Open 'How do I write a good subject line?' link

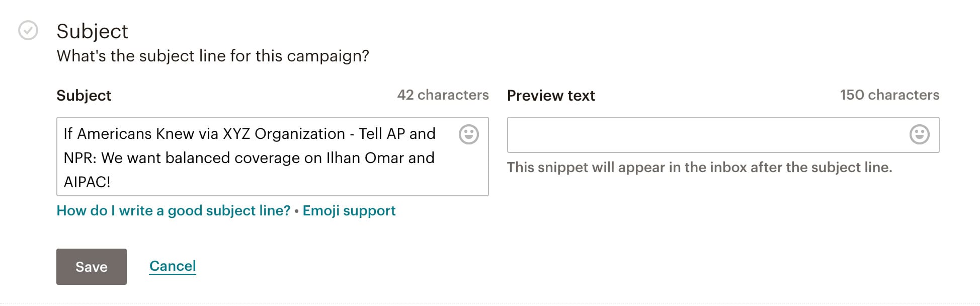point(174,210)
